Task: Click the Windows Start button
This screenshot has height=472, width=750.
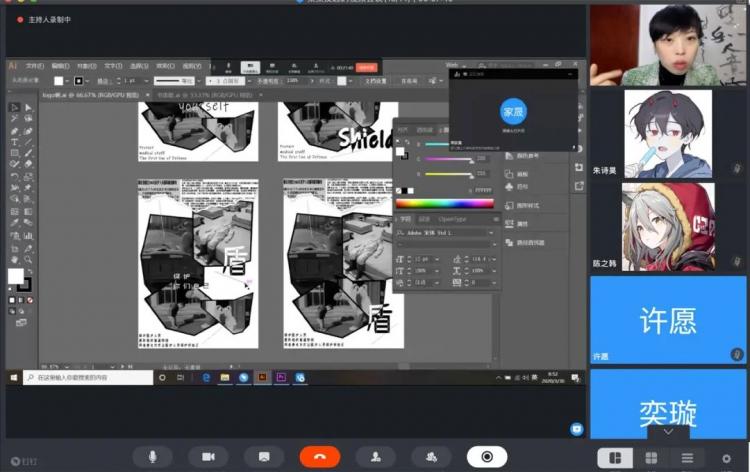Action: pyautogui.click(x=14, y=378)
